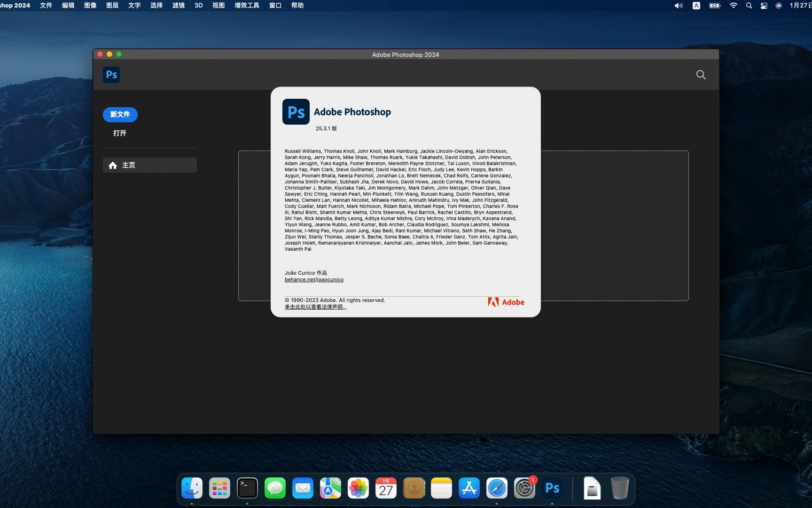Open Finder from the dock
Screen dimensions: 812x508
[192, 488]
